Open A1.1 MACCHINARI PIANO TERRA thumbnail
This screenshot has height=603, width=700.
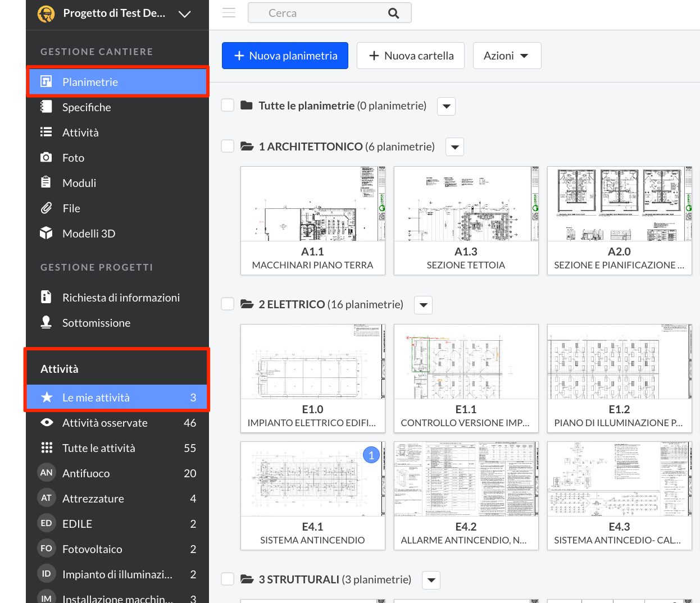point(313,204)
